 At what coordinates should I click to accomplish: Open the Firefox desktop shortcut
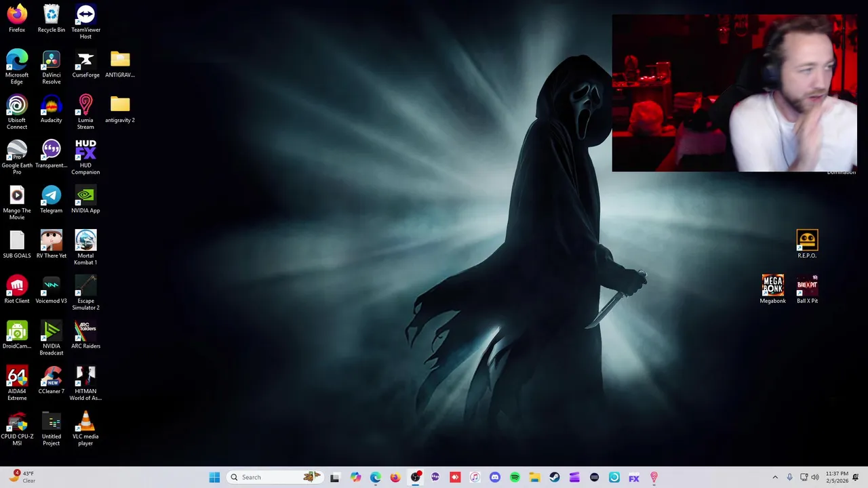[x=17, y=18]
